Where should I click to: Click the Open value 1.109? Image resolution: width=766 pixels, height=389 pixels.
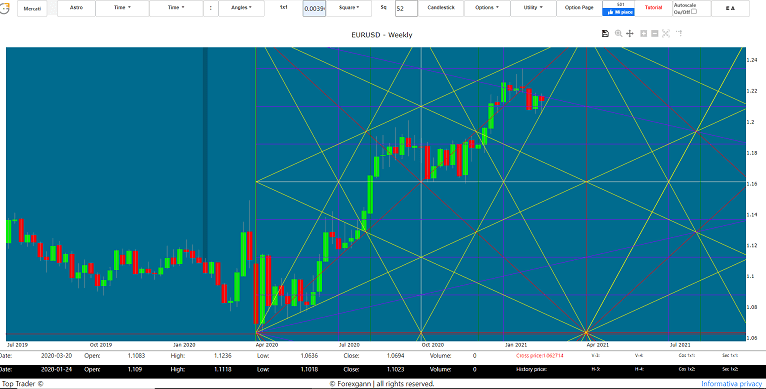coord(135,369)
